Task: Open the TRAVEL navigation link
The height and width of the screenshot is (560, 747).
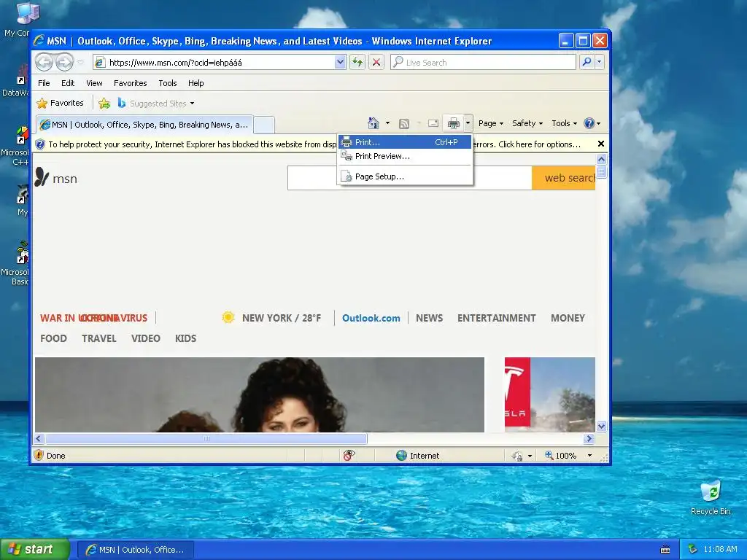Action: click(99, 338)
